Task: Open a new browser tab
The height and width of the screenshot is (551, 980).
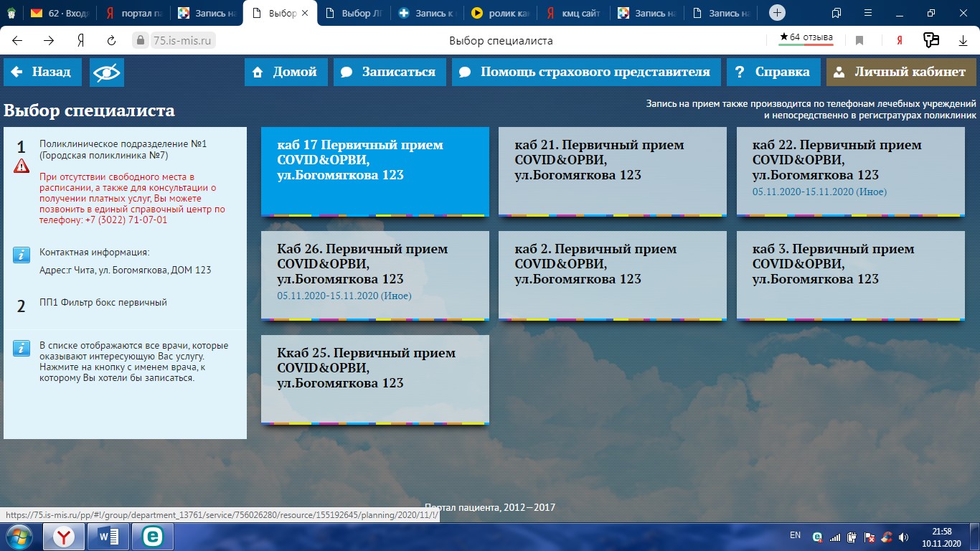Action: click(777, 13)
